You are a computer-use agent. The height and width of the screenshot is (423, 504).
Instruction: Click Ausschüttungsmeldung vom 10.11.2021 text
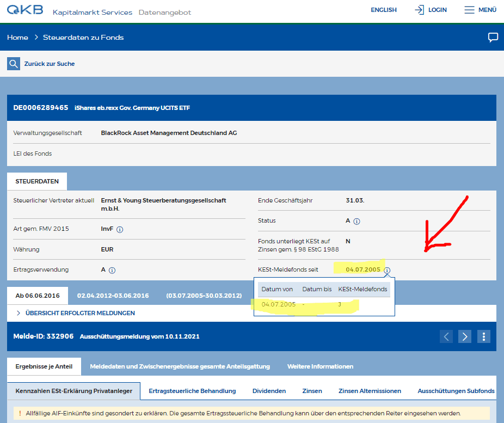[139, 336]
